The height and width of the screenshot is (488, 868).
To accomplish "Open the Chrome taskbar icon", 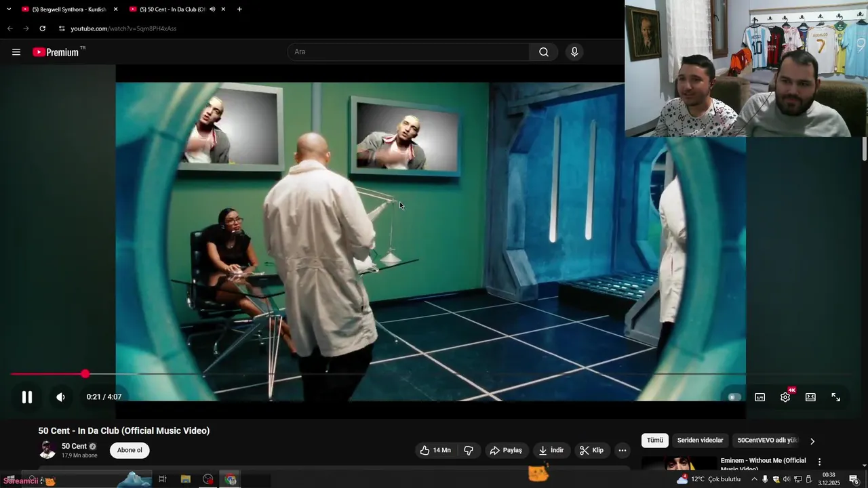I will (231, 479).
